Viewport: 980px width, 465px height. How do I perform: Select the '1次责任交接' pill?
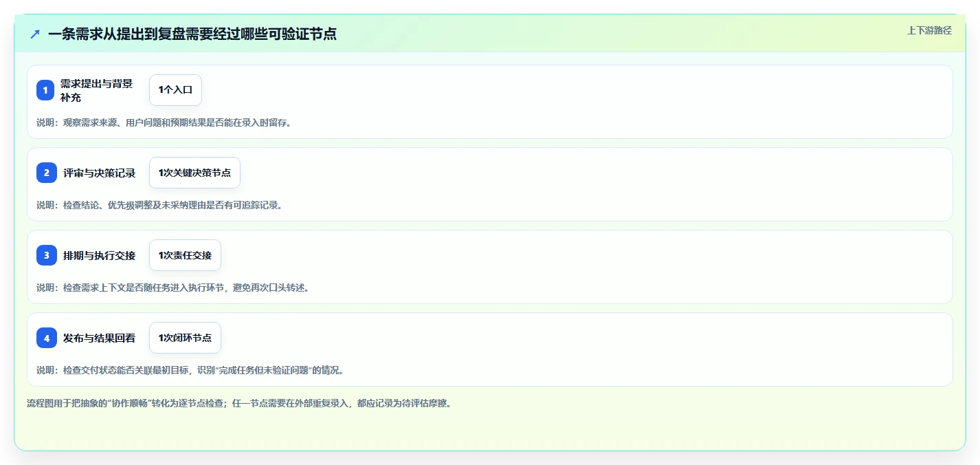(x=185, y=255)
